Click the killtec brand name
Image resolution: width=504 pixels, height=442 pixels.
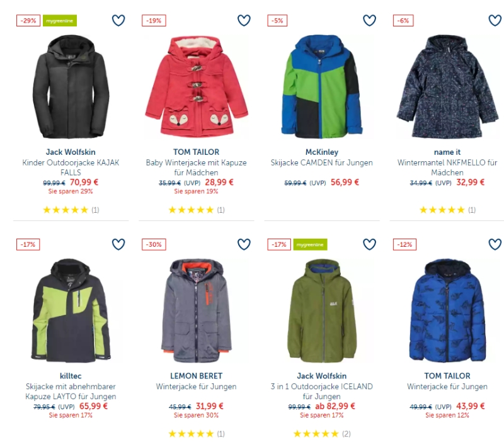coord(71,376)
